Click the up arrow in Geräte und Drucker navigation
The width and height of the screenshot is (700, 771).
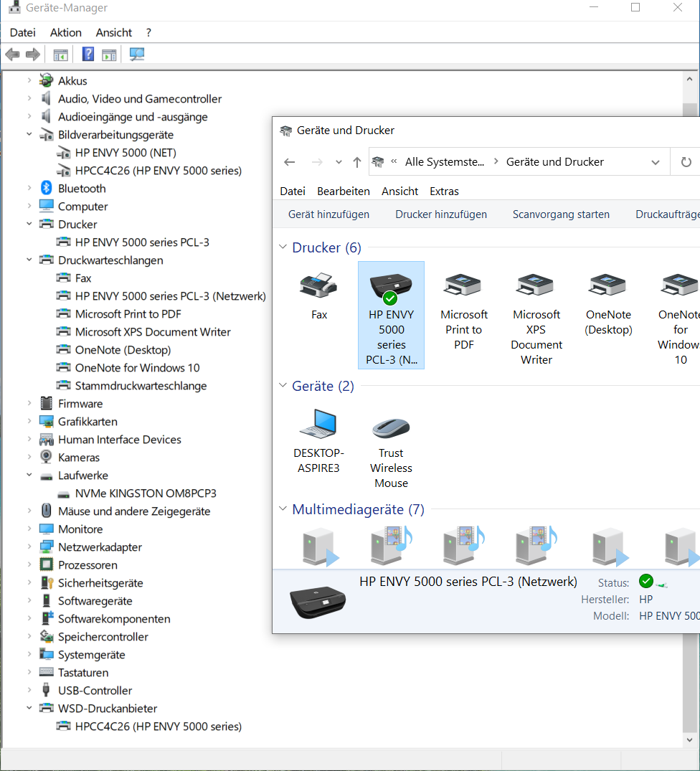(x=357, y=162)
